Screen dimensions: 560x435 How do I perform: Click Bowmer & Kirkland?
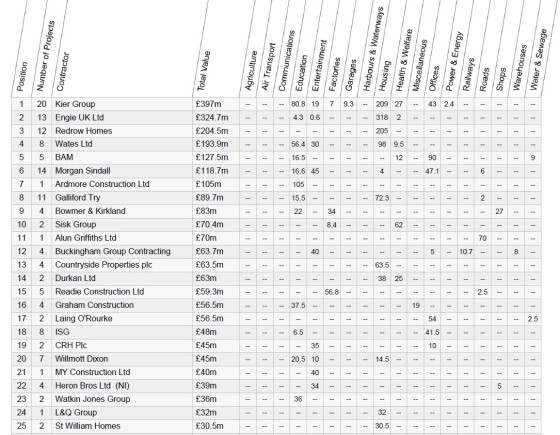click(90, 211)
